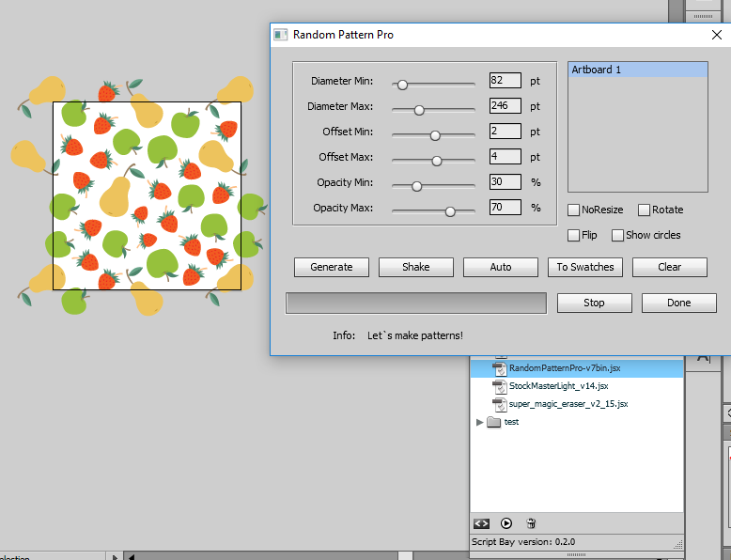Enable the Show circles checkbox

click(618, 235)
